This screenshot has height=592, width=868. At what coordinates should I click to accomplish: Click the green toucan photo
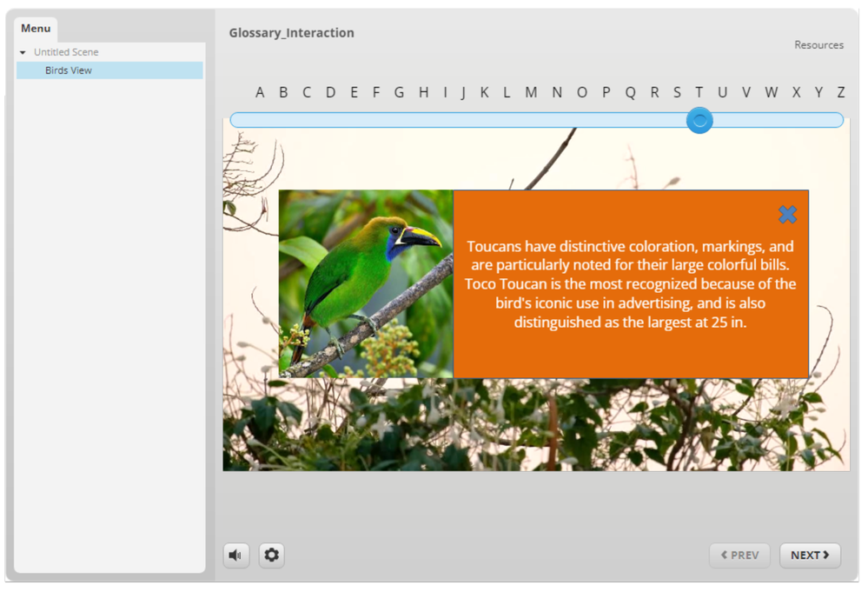point(366,284)
